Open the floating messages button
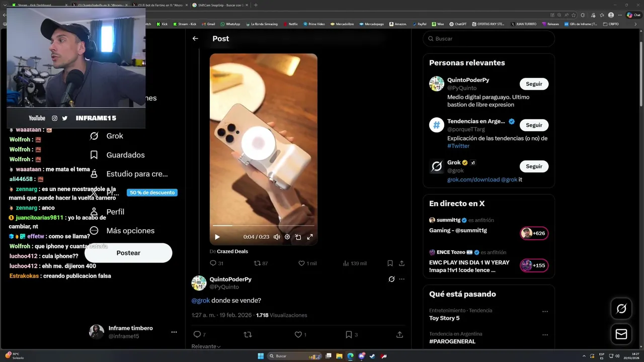 pyautogui.click(x=621, y=334)
